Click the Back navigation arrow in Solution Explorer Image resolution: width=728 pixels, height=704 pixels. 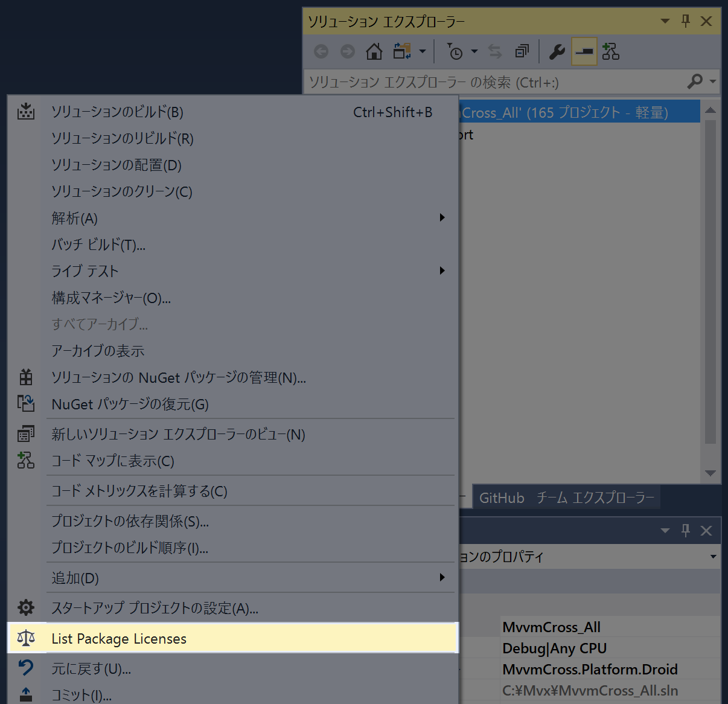click(x=321, y=51)
